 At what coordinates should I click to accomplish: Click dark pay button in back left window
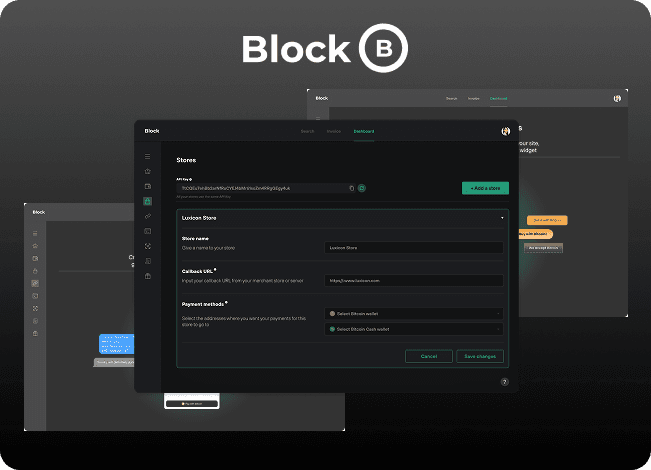(192, 404)
